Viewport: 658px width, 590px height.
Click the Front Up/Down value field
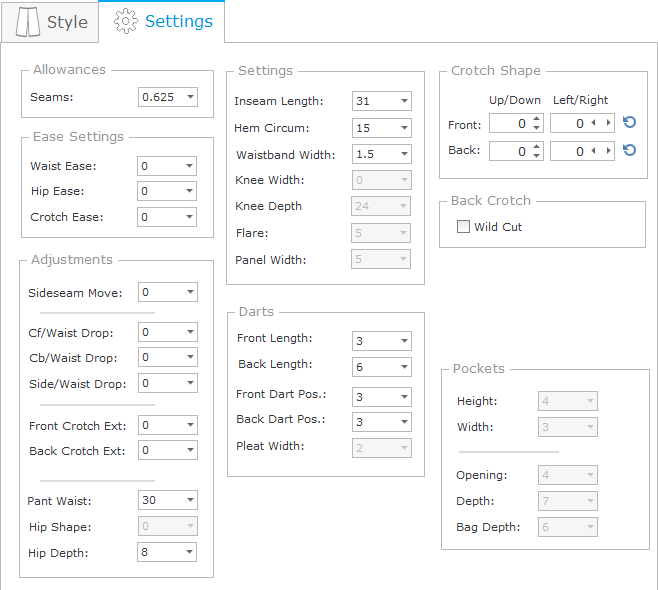pos(509,124)
